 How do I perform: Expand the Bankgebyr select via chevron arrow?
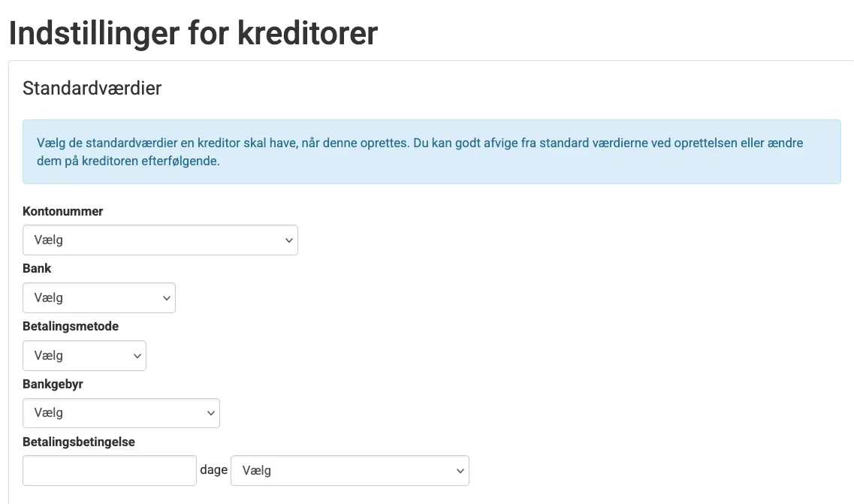coord(210,412)
